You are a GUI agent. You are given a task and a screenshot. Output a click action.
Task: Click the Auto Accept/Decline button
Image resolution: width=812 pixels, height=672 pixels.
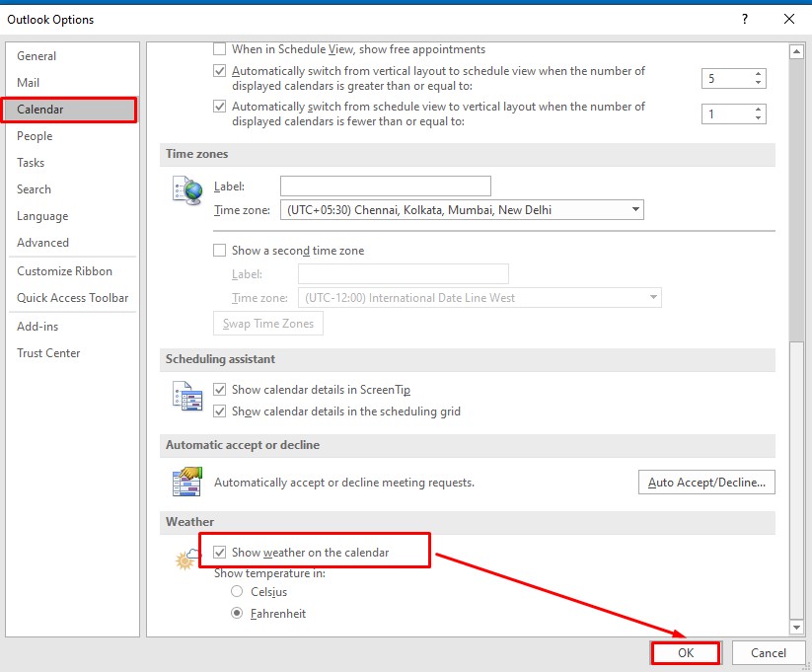coord(705,482)
